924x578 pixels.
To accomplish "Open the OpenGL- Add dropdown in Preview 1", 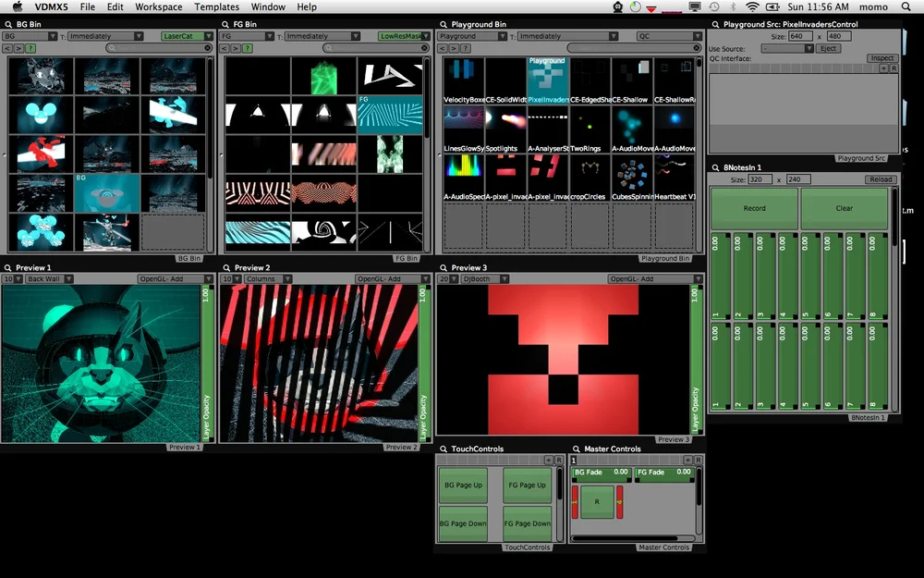I will point(175,278).
